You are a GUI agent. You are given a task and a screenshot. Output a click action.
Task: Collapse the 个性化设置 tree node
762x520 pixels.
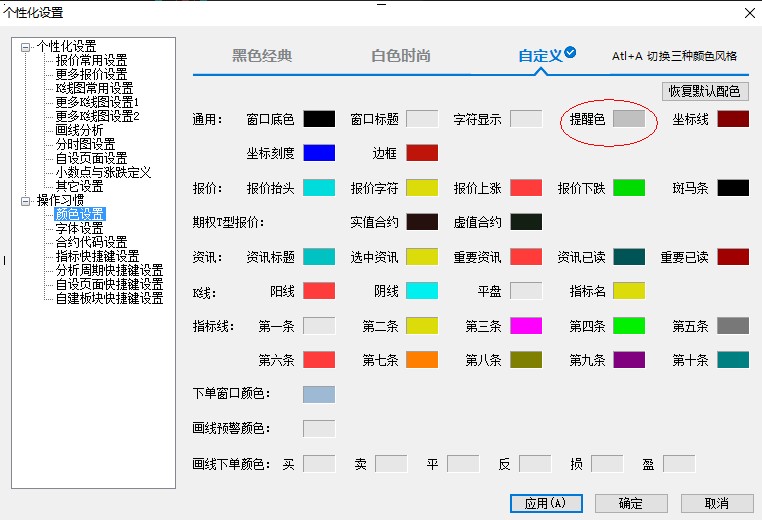coord(25,47)
